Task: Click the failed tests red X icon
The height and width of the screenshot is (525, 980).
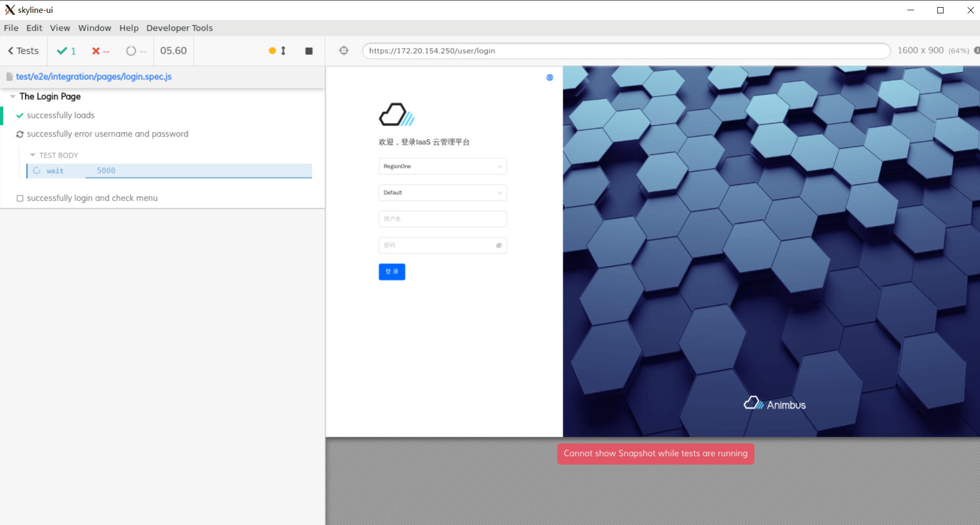Action: click(x=96, y=51)
